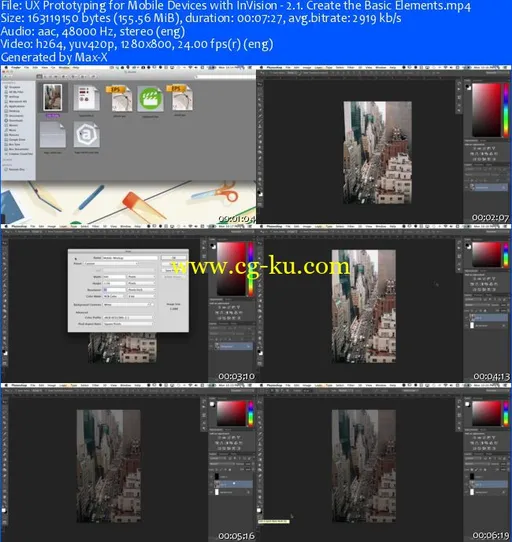The image size is (512, 542).
Task: Select the Move tool in frame 00:02:07 toolbox
Action: (260, 84)
